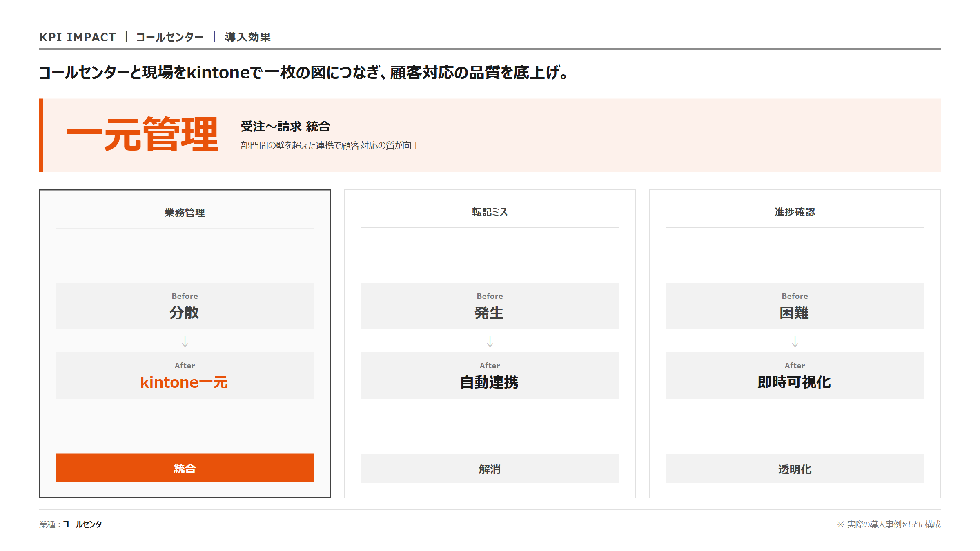Click the "導入効果" header label

[248, 37]
